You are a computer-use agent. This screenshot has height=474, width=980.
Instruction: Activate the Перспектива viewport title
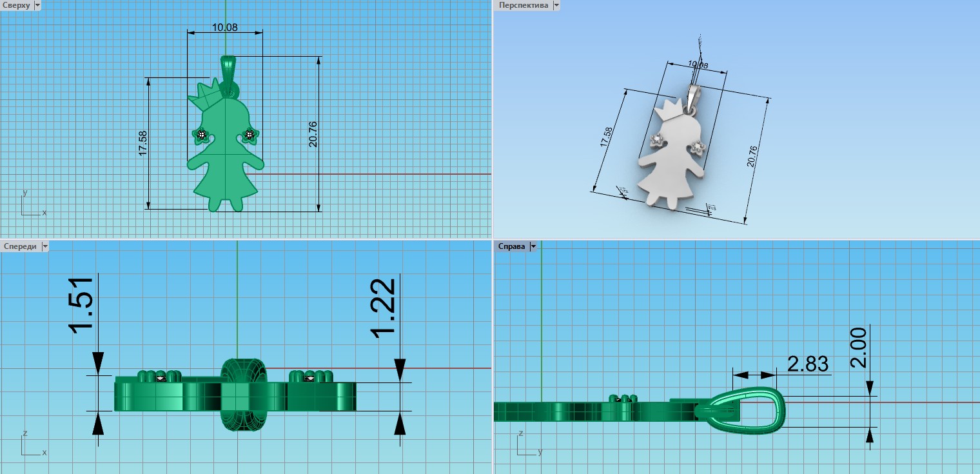pos(523,5)
